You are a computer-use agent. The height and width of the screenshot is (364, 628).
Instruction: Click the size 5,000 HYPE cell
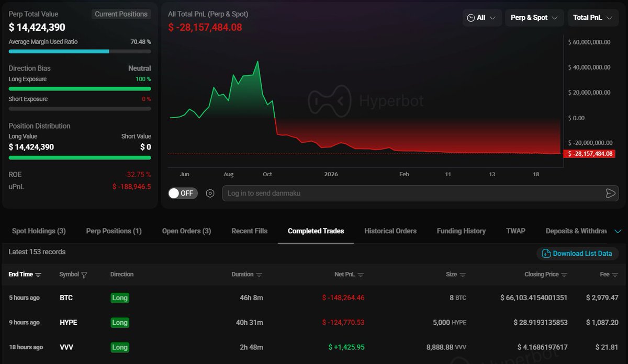point(449,322)
